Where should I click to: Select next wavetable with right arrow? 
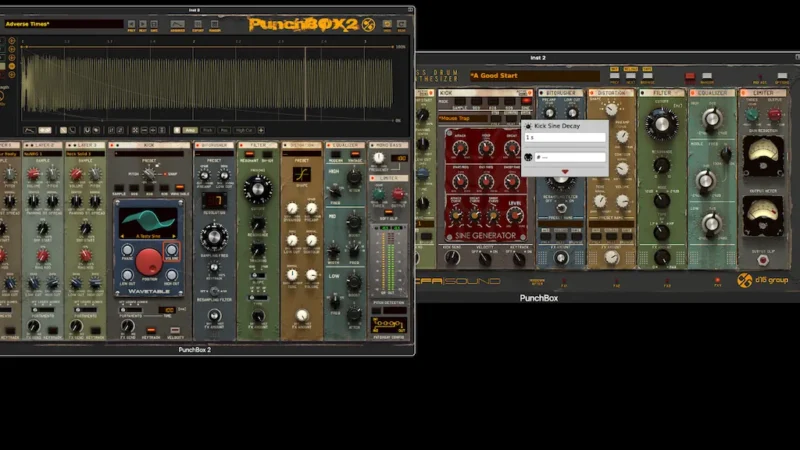(174, 236)
